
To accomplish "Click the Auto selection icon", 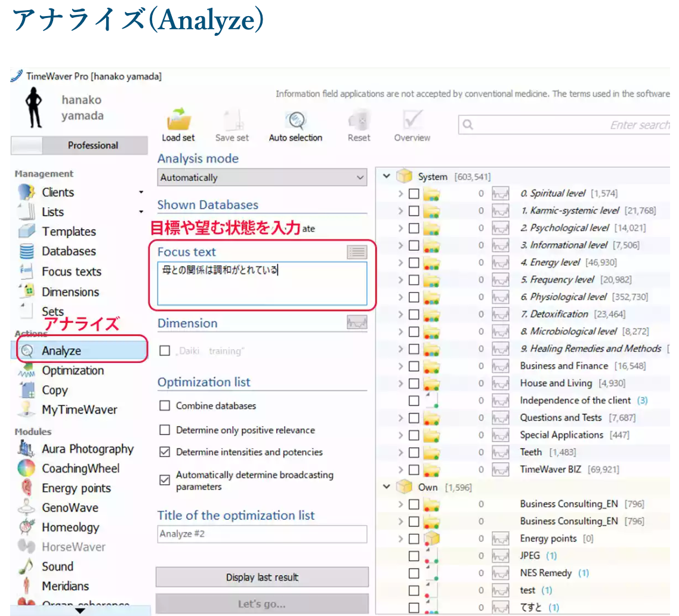I will (295, 120).
